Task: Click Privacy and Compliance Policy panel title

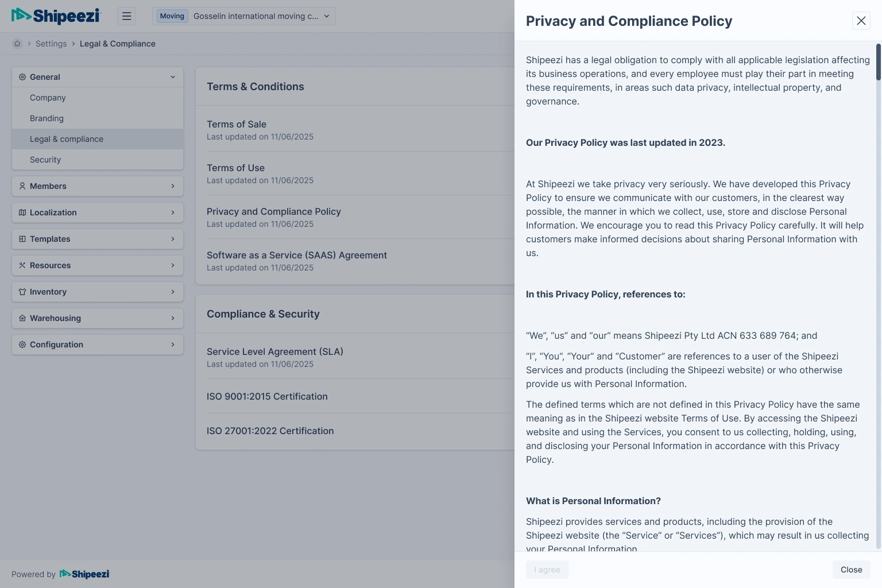Action: pos(629,21)
